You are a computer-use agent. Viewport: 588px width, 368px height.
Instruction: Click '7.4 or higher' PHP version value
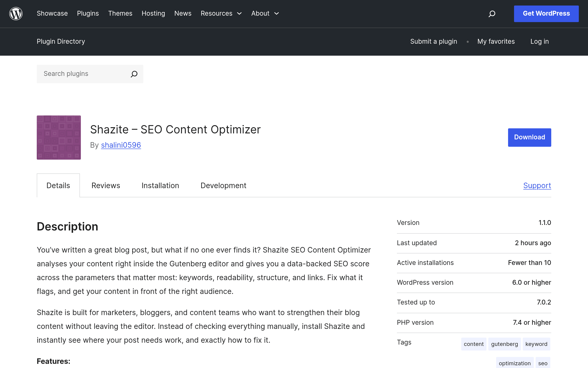coord(532,322)
